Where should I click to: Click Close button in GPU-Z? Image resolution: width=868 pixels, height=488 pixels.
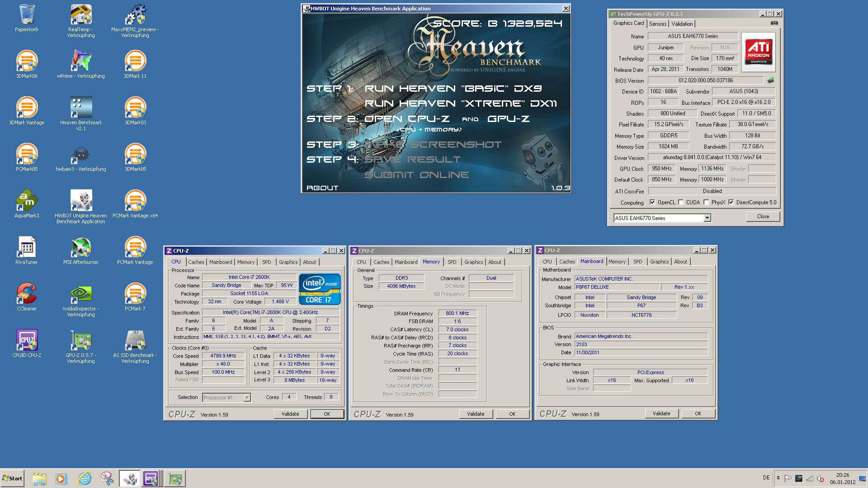pos(763,216)
